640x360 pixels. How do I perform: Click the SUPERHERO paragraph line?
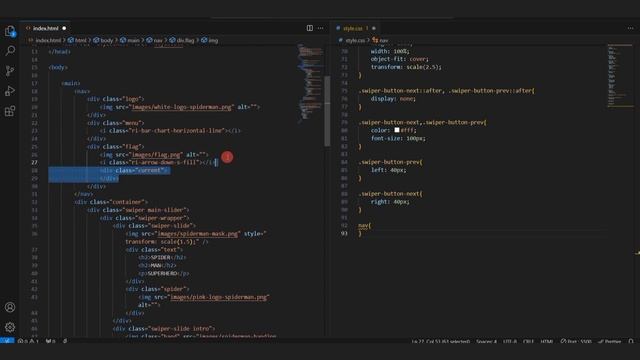164,273
